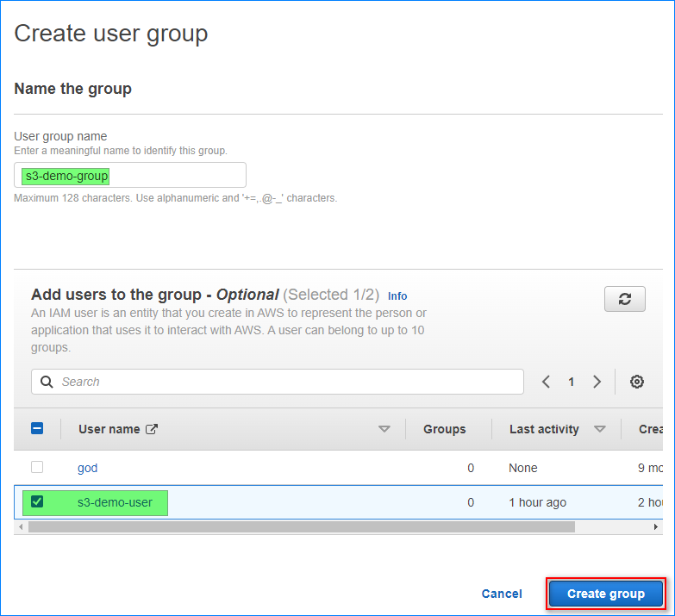Open table preferences gear icon
Viewport: 675px width, 616px height.
637,382
